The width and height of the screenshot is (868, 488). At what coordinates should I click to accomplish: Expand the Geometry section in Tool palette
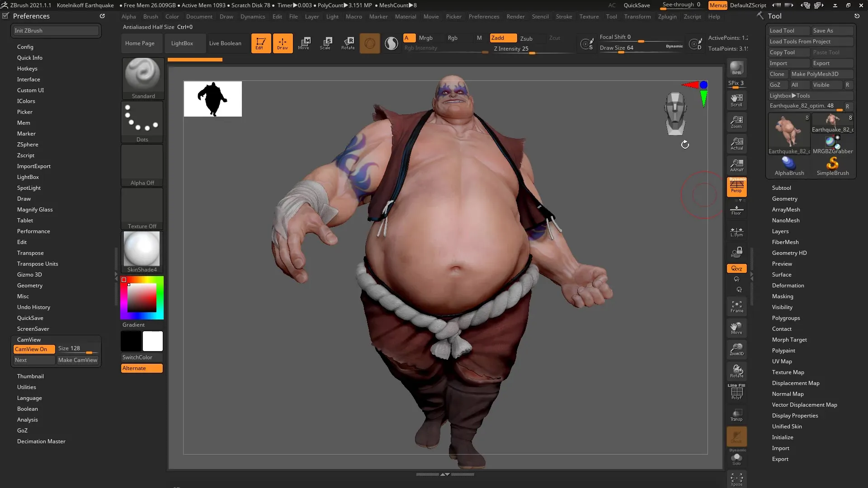784,199
